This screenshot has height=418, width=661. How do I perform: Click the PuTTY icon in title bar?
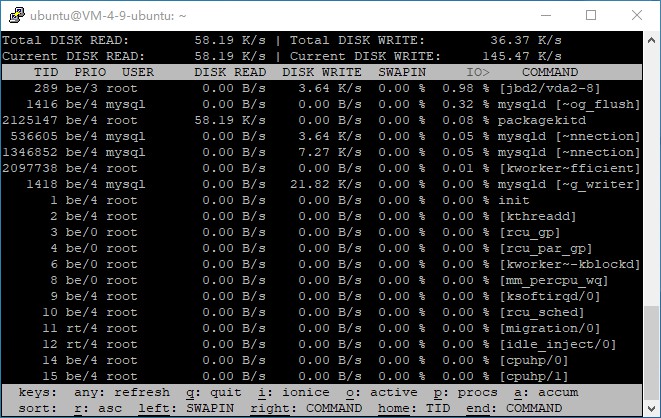click(x=14, y=15)
